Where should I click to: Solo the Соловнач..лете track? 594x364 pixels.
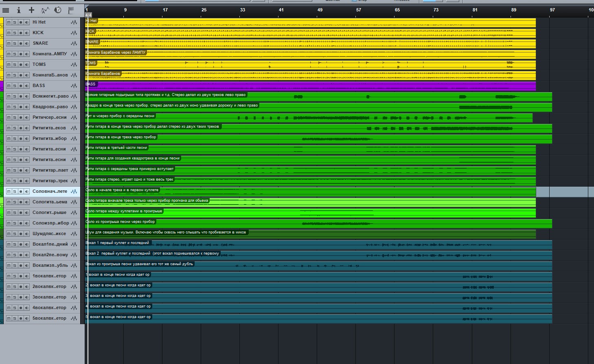[15, 192]
